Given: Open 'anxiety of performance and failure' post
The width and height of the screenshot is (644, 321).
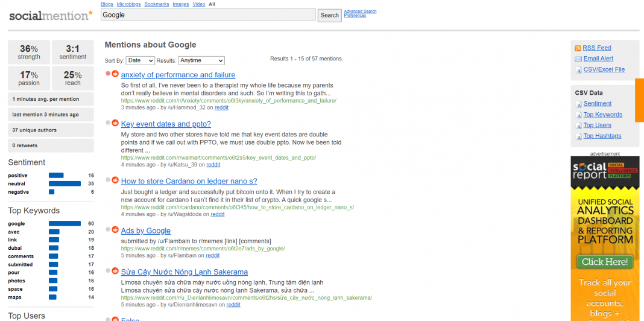Looking at the screenshot, I should [178, 75].
